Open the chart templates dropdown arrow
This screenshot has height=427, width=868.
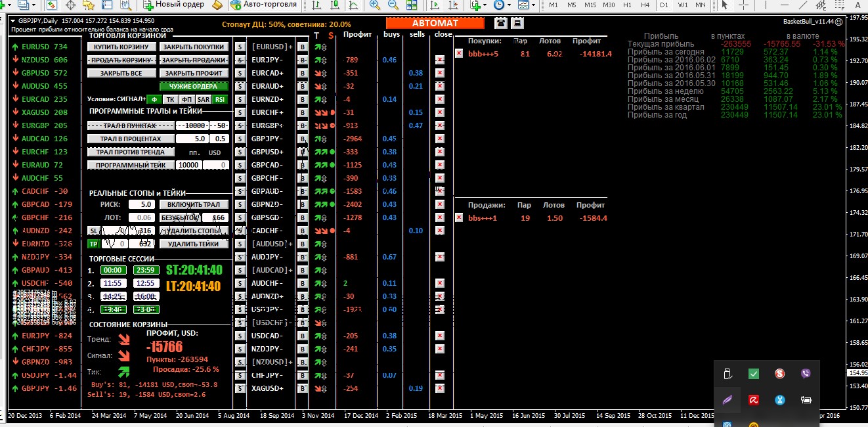(534, 5)
